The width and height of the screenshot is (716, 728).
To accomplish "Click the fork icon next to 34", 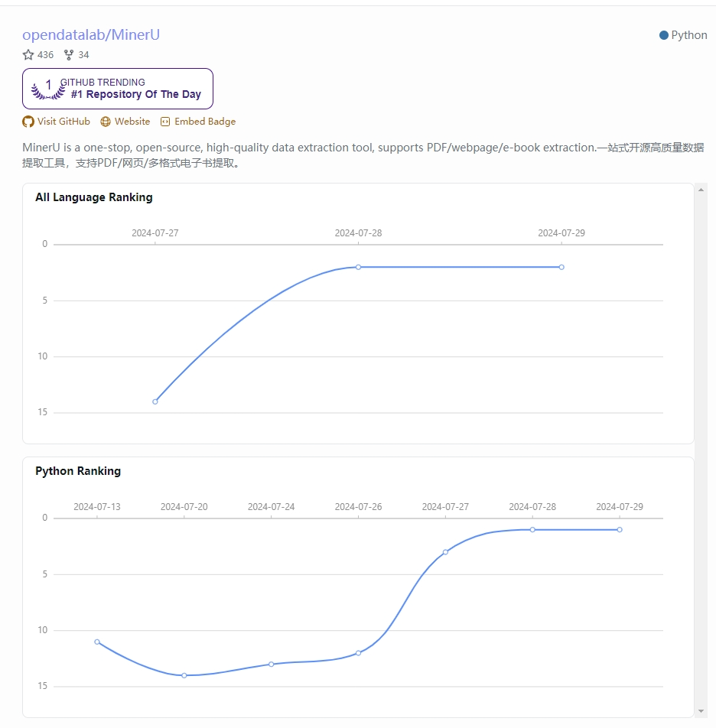I will (68, 54).
